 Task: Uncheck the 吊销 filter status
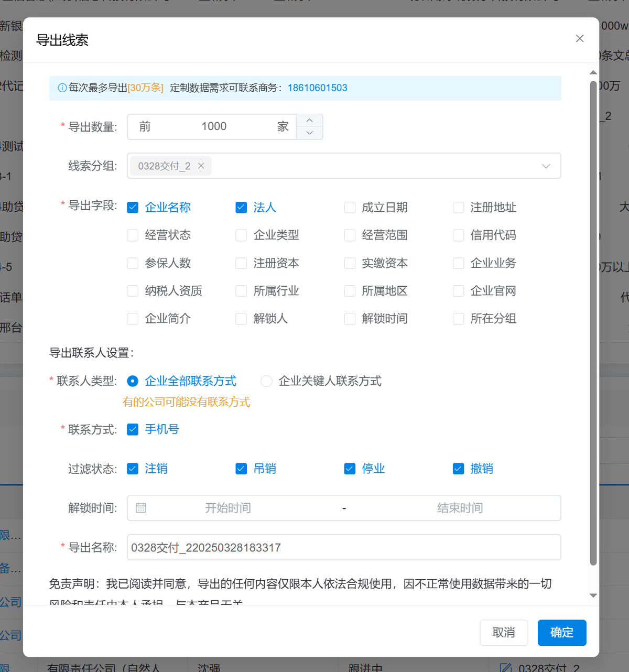tap(241, 469)
